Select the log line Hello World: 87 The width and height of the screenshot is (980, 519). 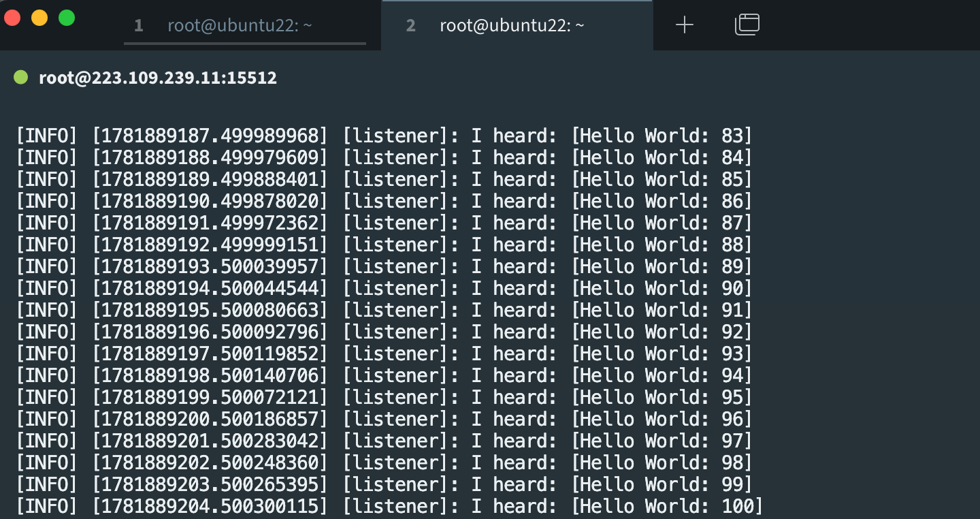click(x=384, y=223)
